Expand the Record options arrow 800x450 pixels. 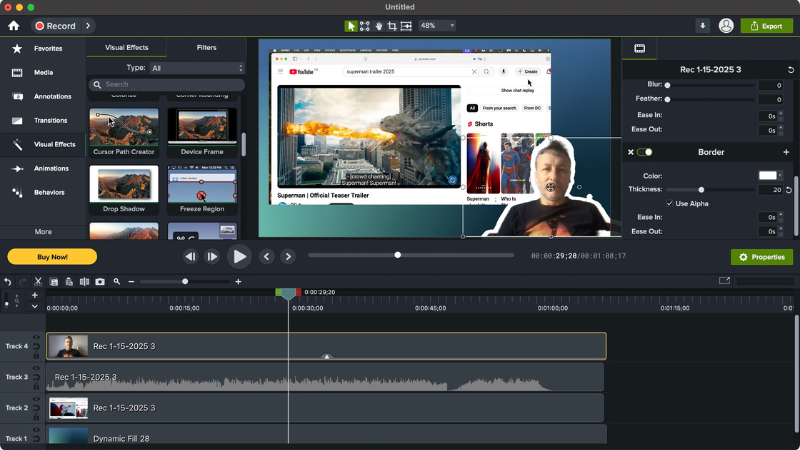(88, 25)
